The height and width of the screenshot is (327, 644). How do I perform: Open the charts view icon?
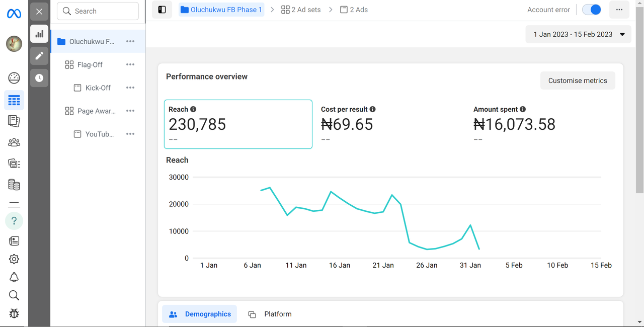pos(39,34)
